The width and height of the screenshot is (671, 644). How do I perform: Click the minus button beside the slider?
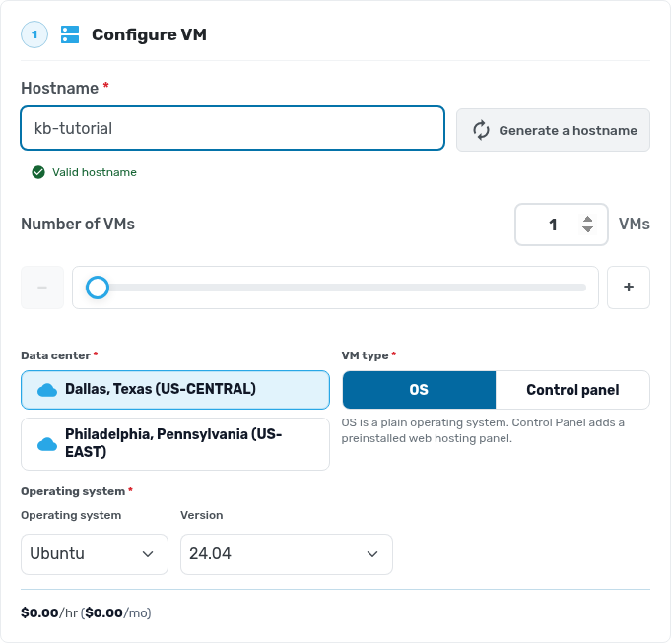pyautogui.click(x=42, y=288)
